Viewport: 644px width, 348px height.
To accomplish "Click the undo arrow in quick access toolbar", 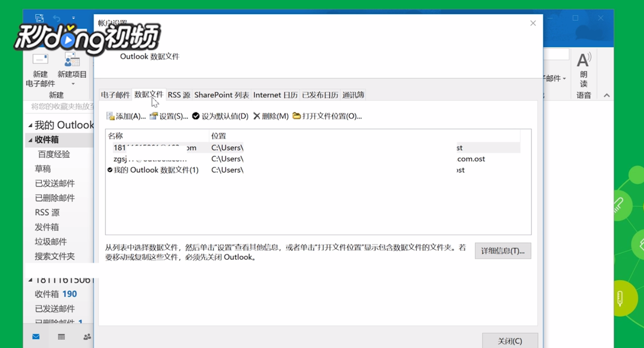I will click(x=56, y=18).
